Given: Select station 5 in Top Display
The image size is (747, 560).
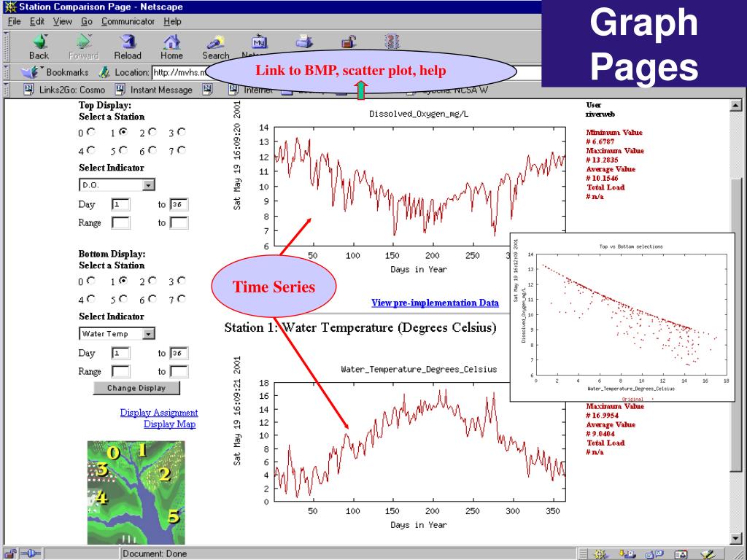Looking at the screenshot, I should pyautogui.click(x=123, y=150).
